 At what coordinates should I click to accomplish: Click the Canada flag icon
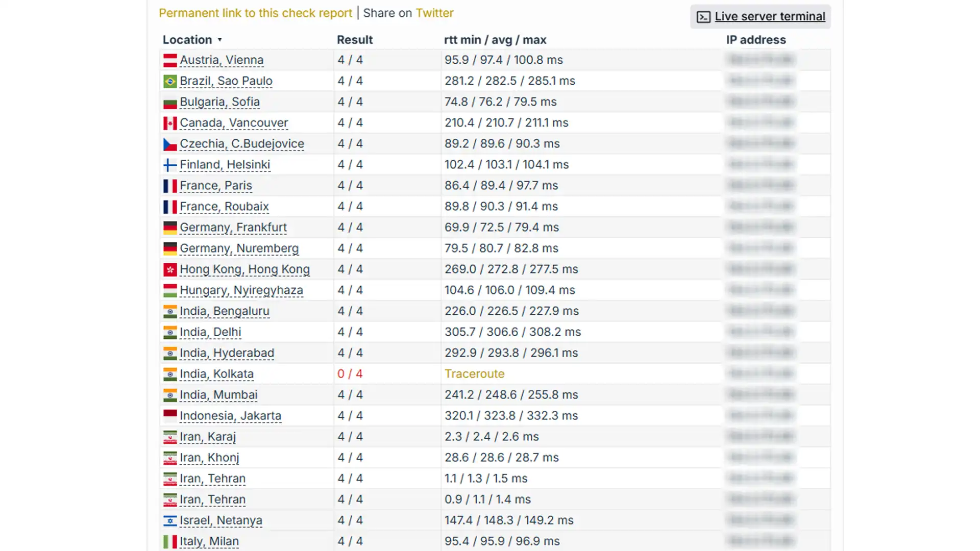pos(170,123)
